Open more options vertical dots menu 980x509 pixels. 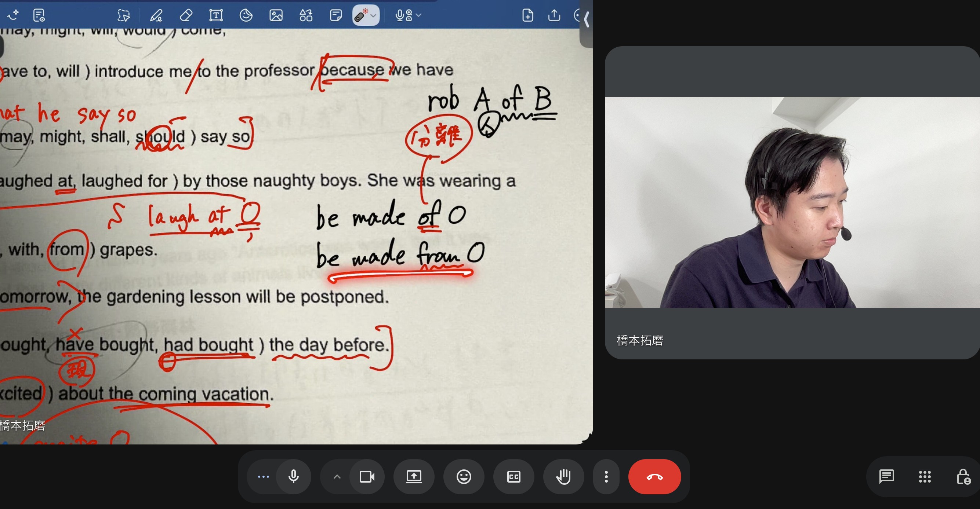coord(606,477)
